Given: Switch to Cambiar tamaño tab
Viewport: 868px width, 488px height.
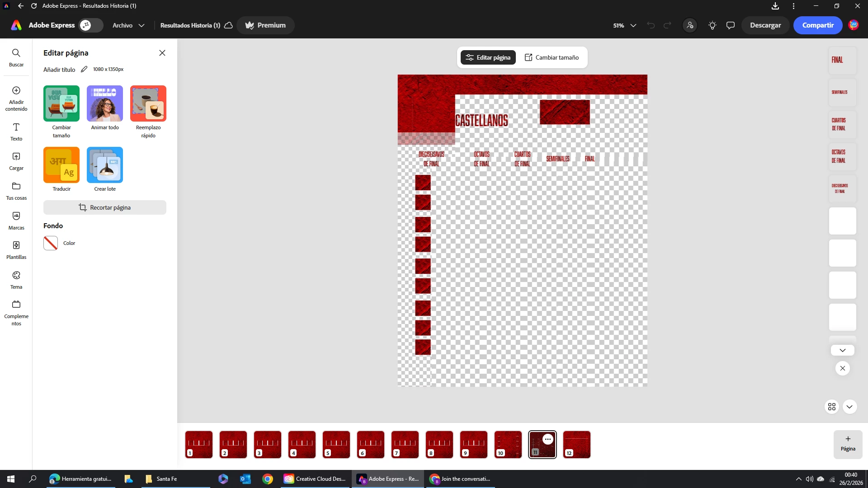Looking at the screenshot, I should pos(552,57).
